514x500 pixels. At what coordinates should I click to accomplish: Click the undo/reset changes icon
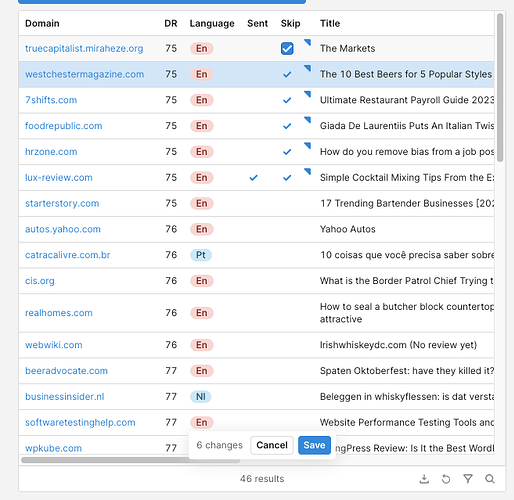click(446, 479)
